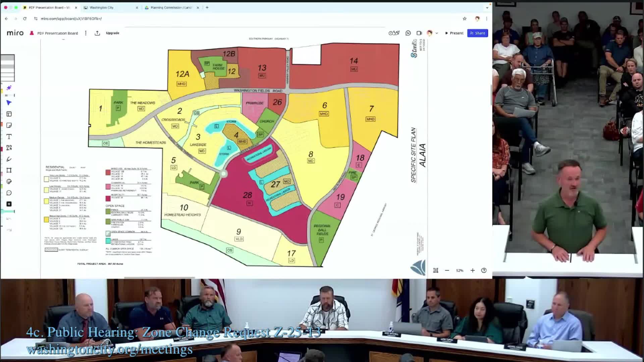
Task: Zoom in using the plus control
Action: point(472,270)
